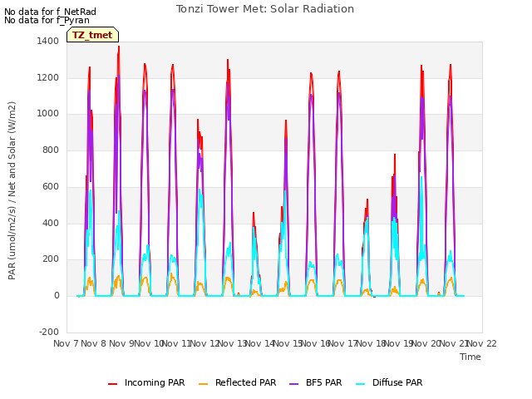532x399 pixels.
Task: Click the tallest red peak on Nov 8
Action: point(119,47)
